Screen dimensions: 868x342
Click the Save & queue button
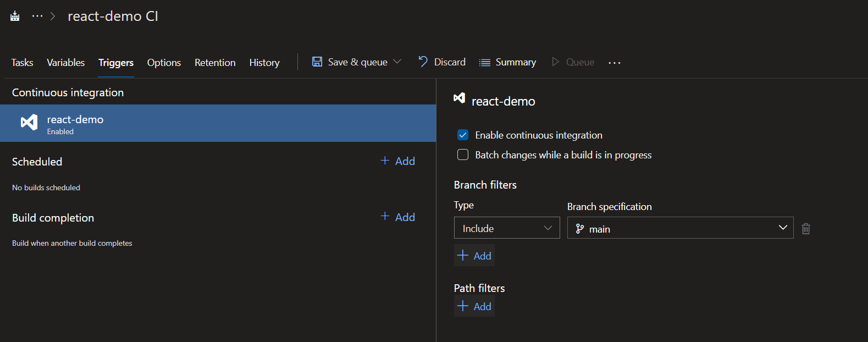350,62
